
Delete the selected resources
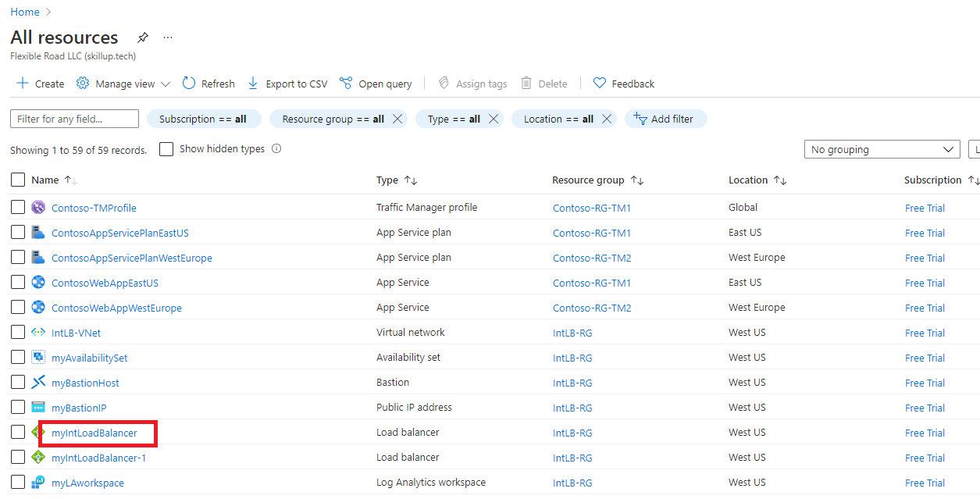point(543,83)
